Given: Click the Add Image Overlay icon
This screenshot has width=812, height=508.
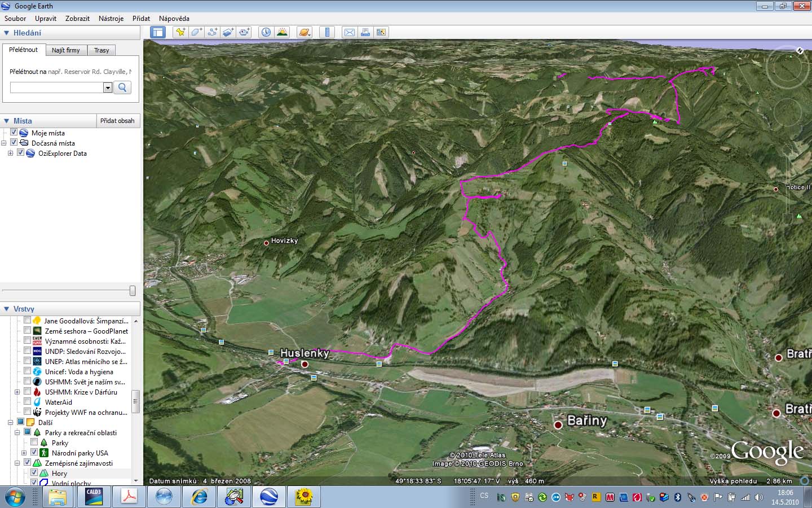Looking at the screenshot, I should point(228,32).
